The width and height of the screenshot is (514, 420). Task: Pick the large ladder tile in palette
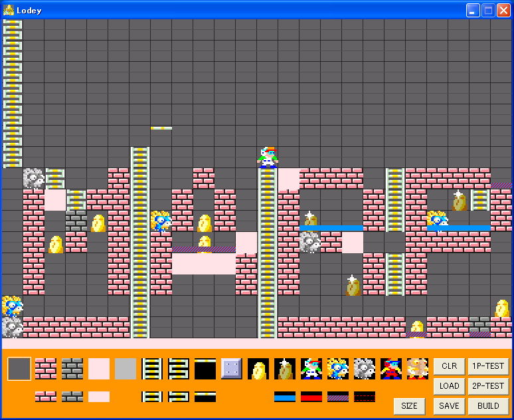(x=152, y=369)
